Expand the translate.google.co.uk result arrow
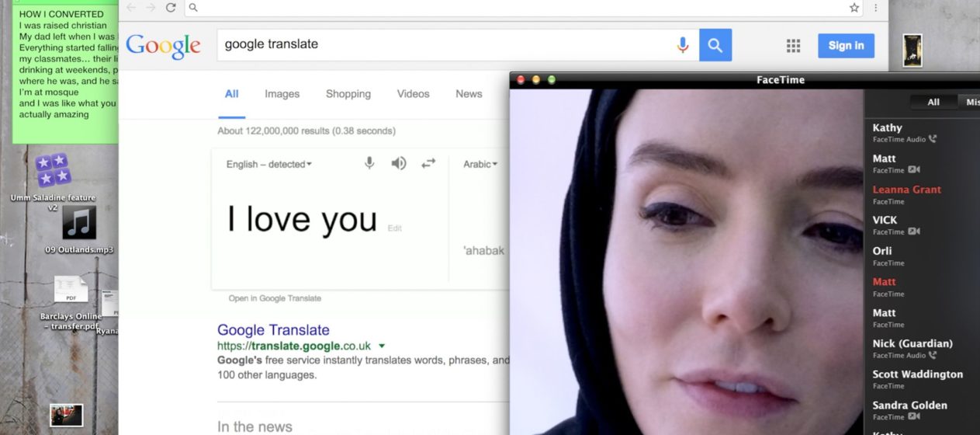 [382, 346]
